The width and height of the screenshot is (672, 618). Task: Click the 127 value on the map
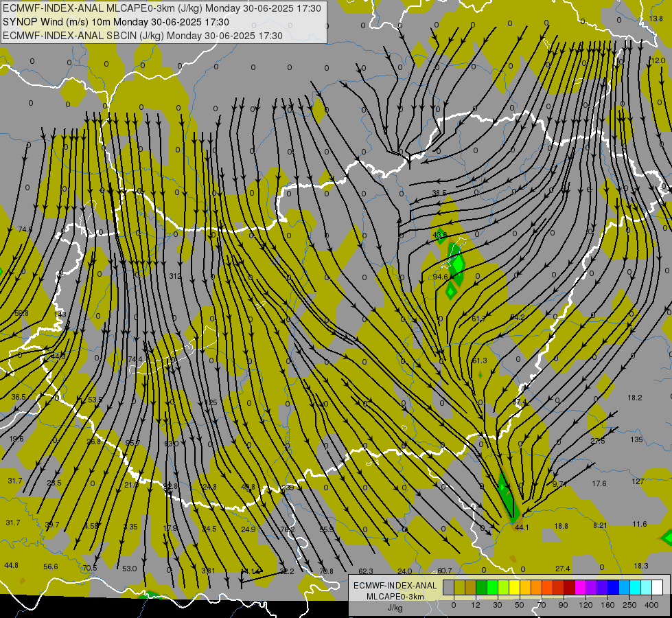[638, 481]
